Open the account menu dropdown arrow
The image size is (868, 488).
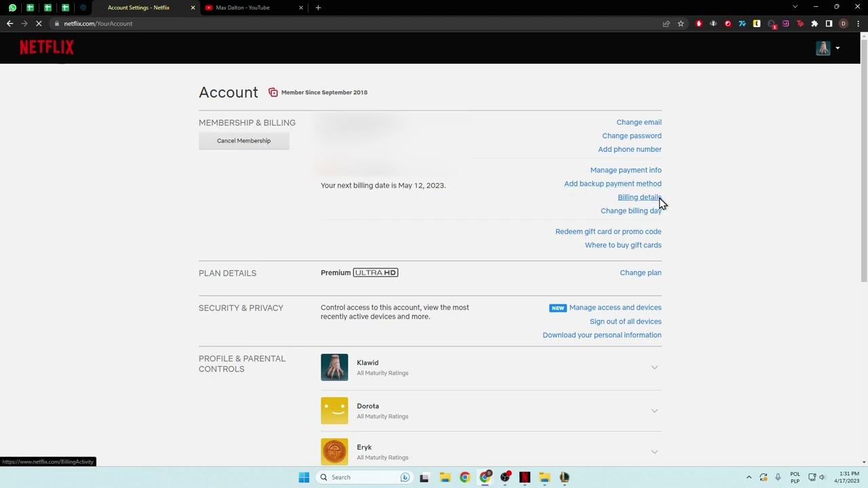tap(837, 47)
